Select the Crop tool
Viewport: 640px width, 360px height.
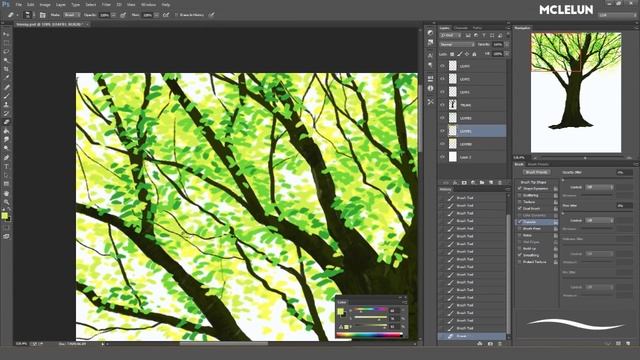(6, 69)
